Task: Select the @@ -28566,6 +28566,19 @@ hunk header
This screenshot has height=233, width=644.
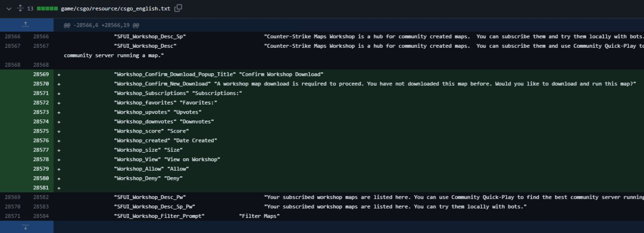Action: (101, 24)
